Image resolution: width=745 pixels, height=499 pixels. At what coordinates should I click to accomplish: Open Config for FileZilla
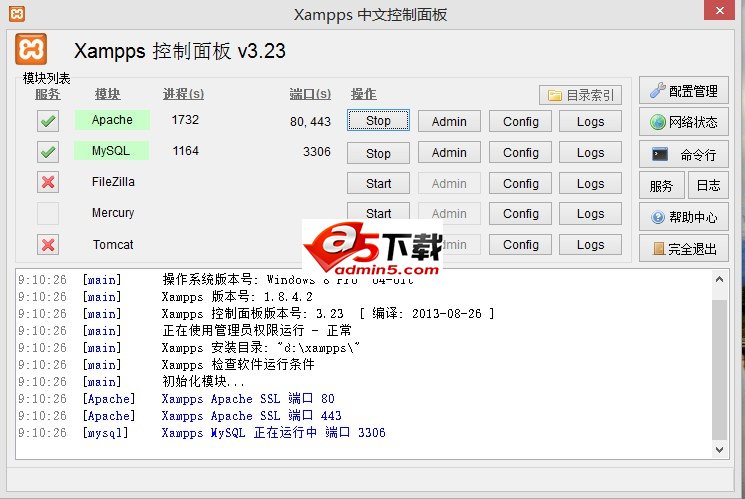520,183
